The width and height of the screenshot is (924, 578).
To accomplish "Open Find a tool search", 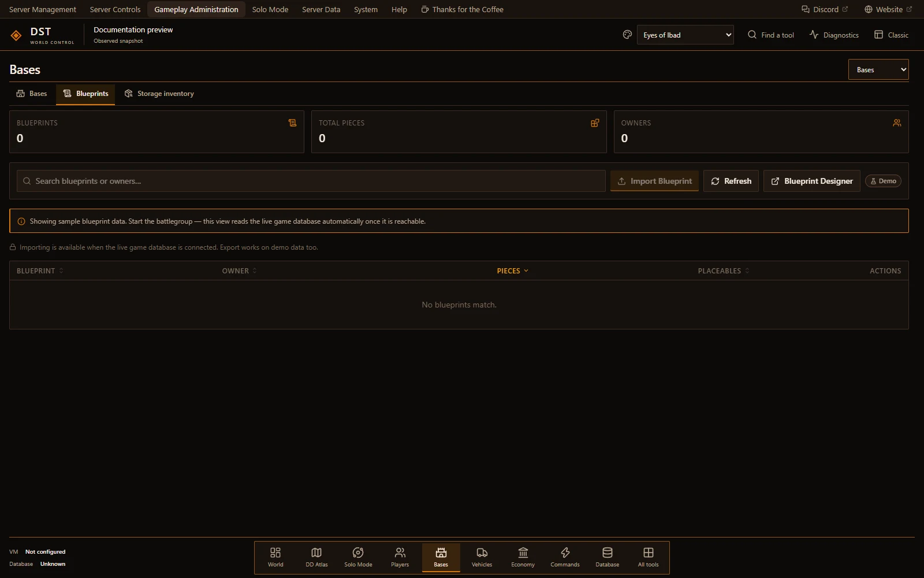I will (771, 35).
